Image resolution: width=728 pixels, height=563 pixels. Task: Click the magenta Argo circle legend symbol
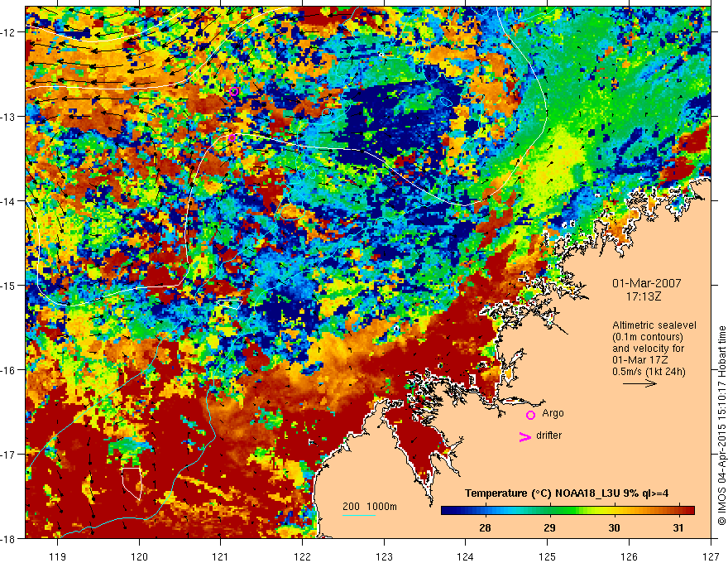click(x=530, y=415)
